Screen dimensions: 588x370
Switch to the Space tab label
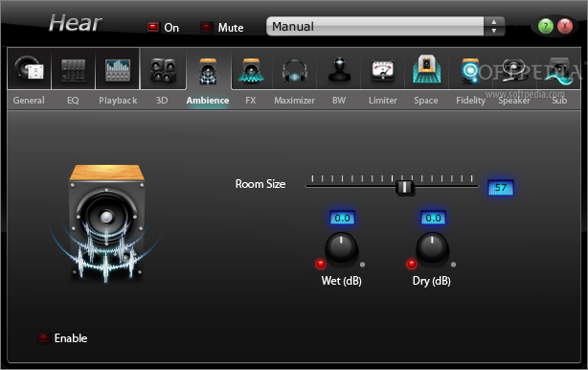pos(426,101)
